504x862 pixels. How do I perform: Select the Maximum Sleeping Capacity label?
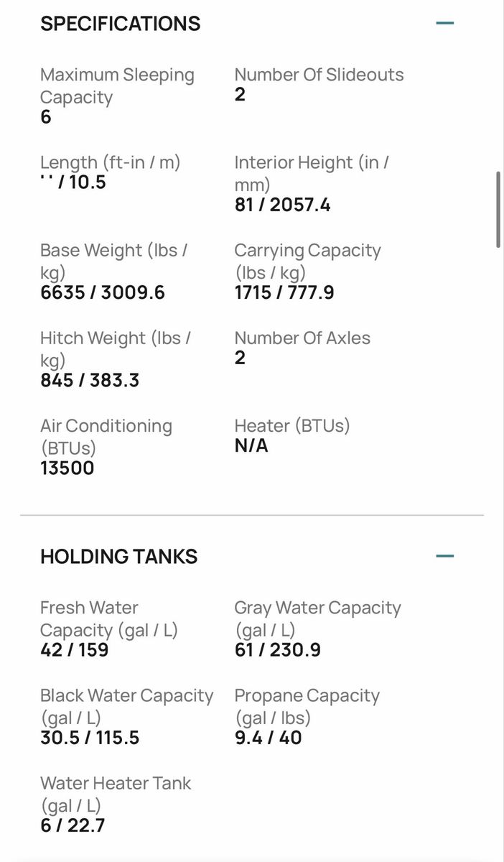pos(118,86)
